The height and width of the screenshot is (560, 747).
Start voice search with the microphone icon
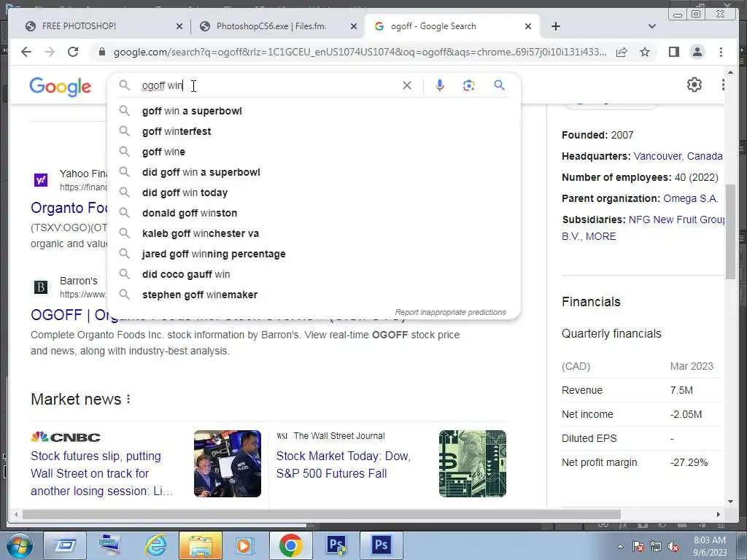[440, 85]
